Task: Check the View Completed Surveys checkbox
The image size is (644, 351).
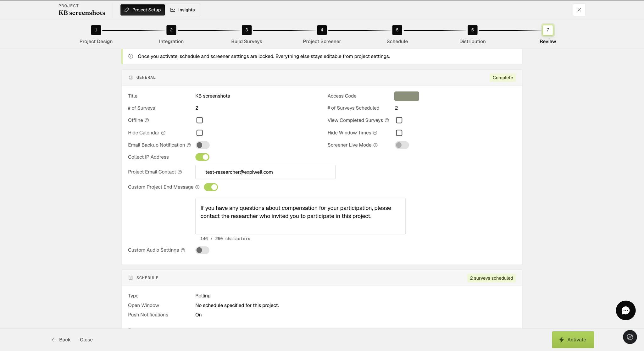Action: coord(399,120)
